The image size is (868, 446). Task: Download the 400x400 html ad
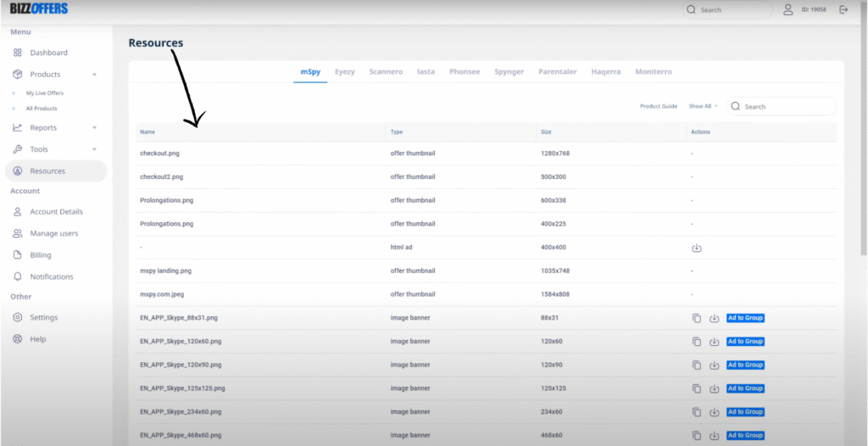click(x=697, y=248)
